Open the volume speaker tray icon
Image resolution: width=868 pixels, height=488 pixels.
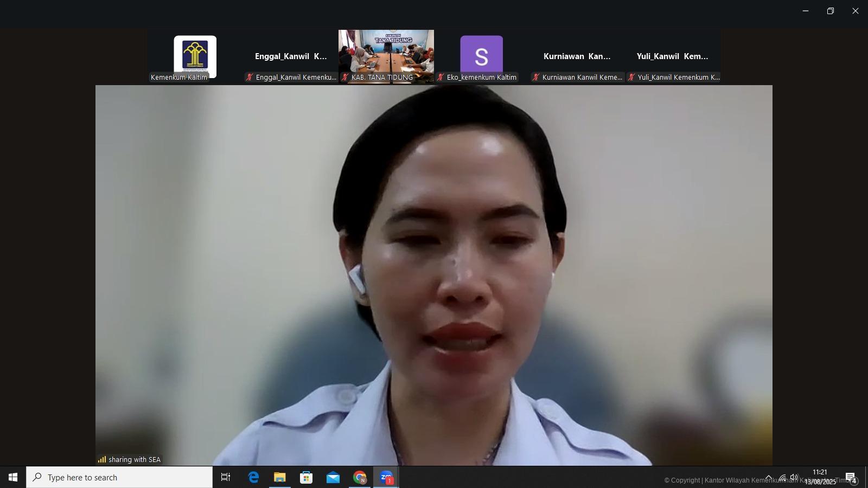click(794, 478)
